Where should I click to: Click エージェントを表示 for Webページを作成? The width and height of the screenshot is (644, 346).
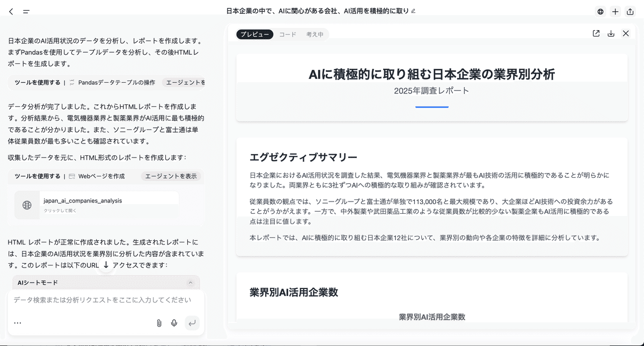coord(171,176)
